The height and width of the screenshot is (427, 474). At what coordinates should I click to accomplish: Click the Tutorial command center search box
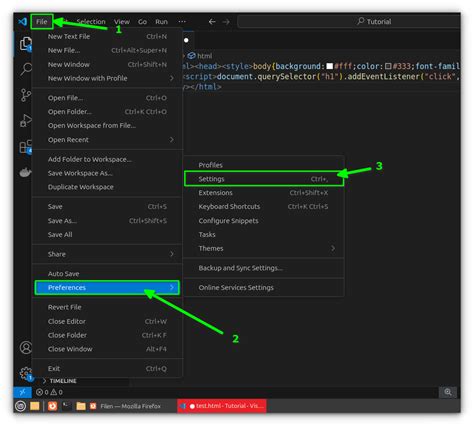point(349,22)
